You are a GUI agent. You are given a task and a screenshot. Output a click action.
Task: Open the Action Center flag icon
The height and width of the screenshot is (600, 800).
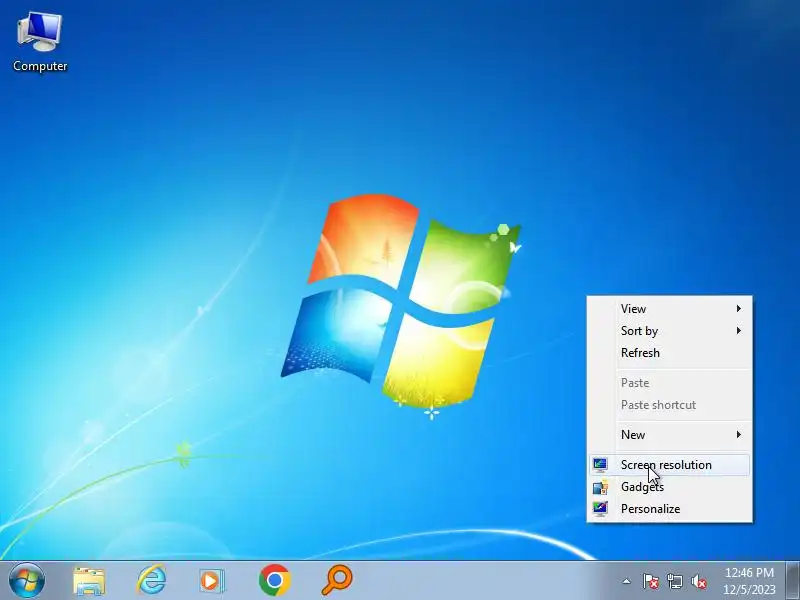pyautogui.click(x=650, y=581)
